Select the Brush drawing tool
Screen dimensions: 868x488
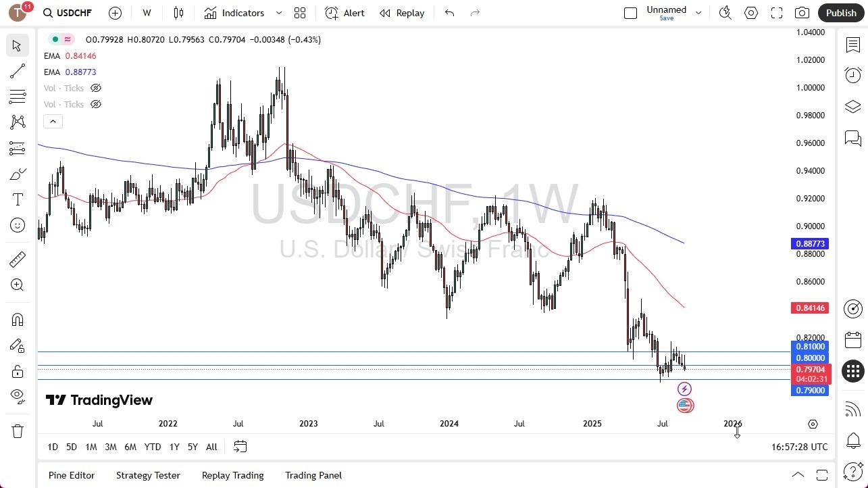(x=17, y=174)
